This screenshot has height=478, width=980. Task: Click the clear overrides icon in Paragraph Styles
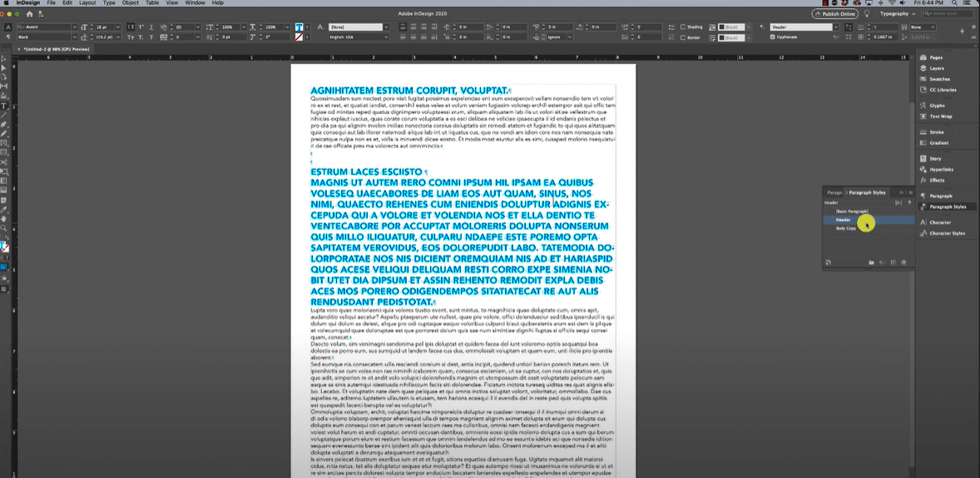click(x=883, y=263)
